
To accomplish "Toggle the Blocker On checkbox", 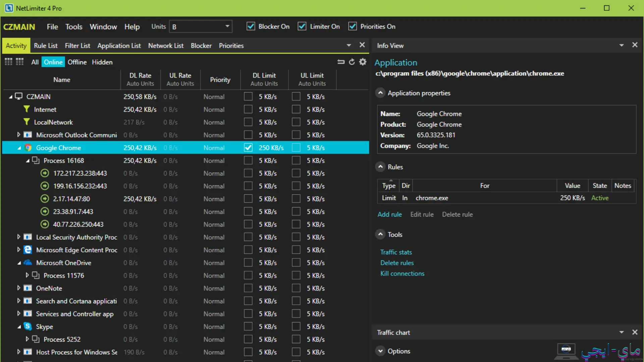I will click(251, 26).
